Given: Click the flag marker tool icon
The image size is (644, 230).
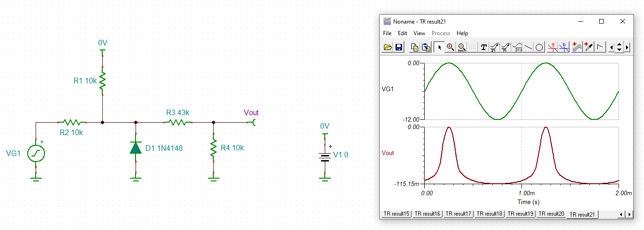Looking at the screenshot, I should (600, 47).
